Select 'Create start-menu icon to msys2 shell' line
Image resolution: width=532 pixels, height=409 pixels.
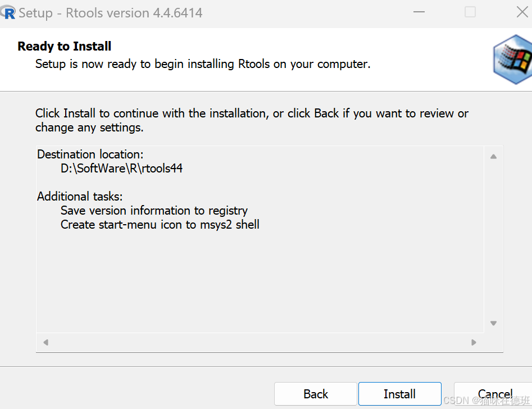160,225
